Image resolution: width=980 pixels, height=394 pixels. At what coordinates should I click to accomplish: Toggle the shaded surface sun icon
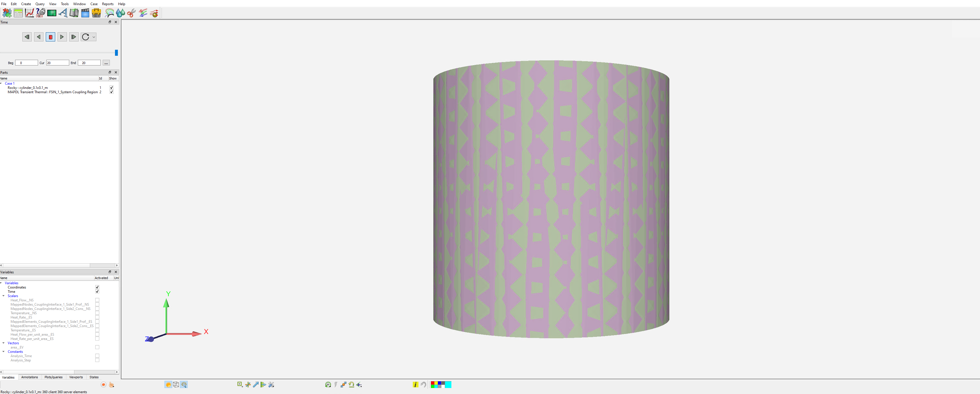pyautogui.click(x=168, y=385)
